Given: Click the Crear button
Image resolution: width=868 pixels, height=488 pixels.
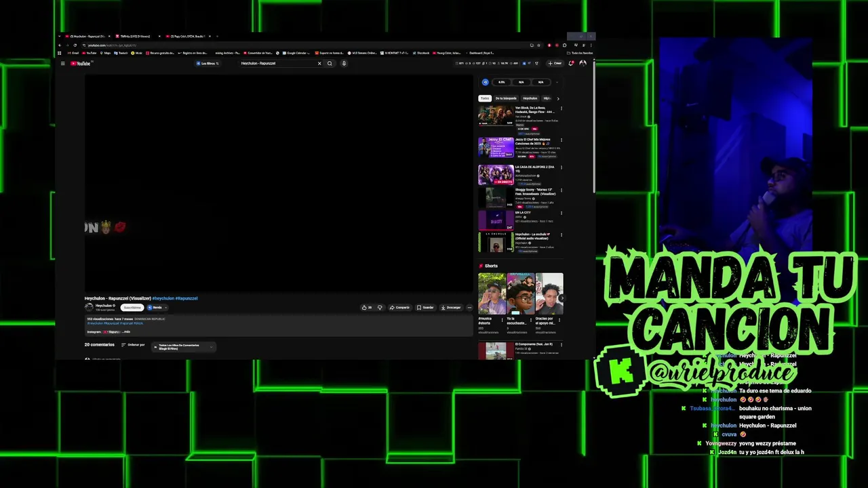Looking at the screenshot, I should pos(555,64).
